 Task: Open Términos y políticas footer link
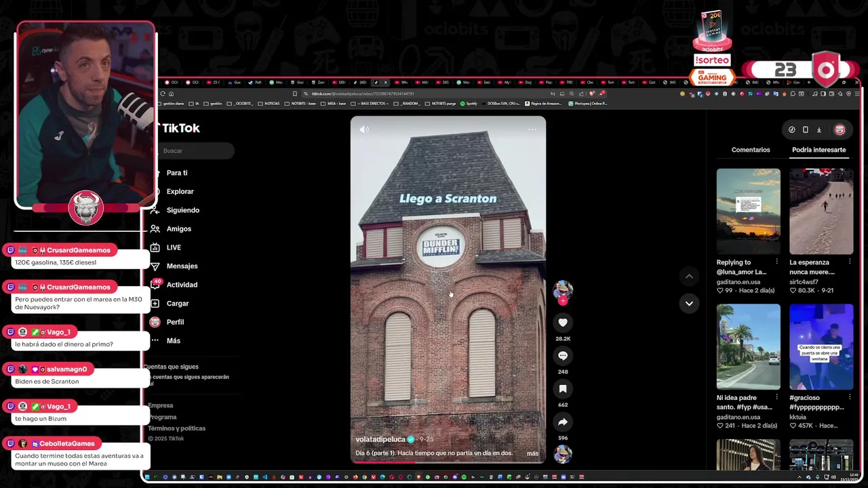(x=176, y=428)
